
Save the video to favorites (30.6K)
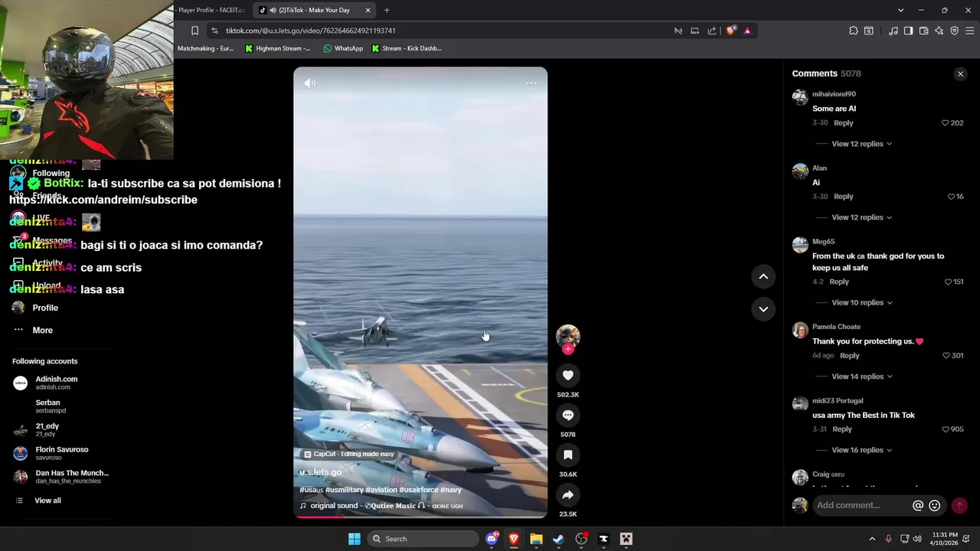click(568, 455)
